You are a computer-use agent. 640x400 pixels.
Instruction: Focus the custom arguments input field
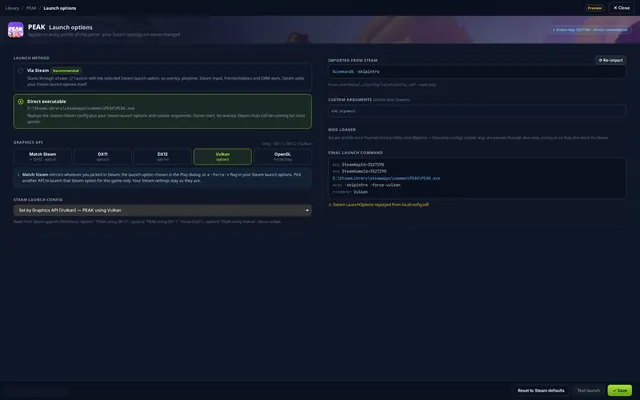[x=477, y=111]
